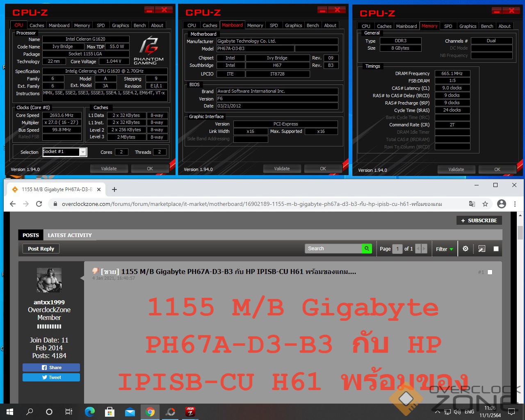Open the Mail app on the taskbar
Screen dimensions: 525x420
point(130,412)
